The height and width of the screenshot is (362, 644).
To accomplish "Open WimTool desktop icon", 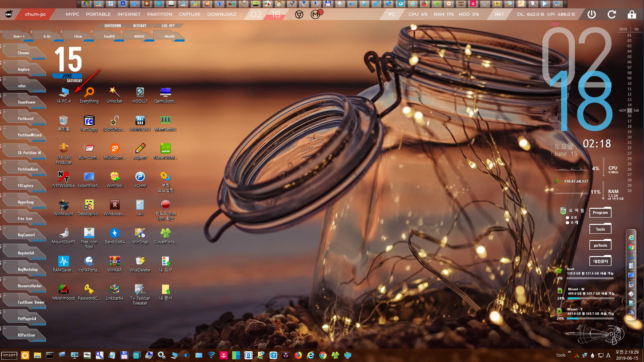I will pyautogui.click(x=114, y=179).
